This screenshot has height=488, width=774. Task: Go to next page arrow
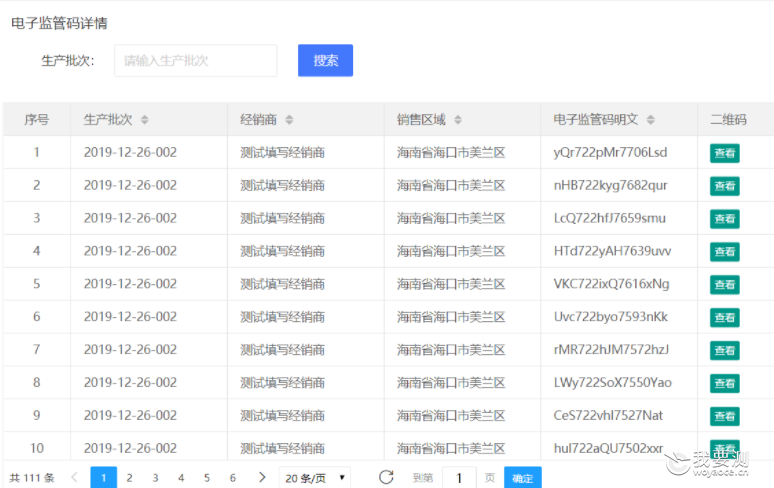point(262,477)
